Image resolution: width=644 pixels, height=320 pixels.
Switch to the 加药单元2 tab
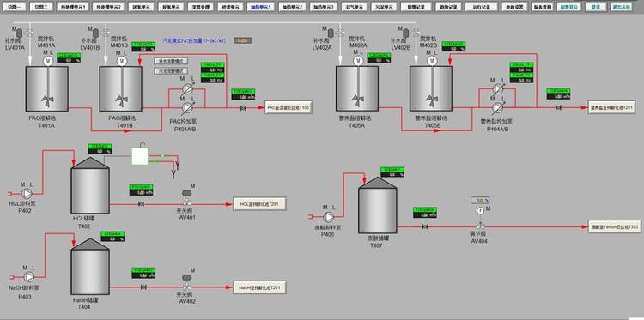click(293, 8)
